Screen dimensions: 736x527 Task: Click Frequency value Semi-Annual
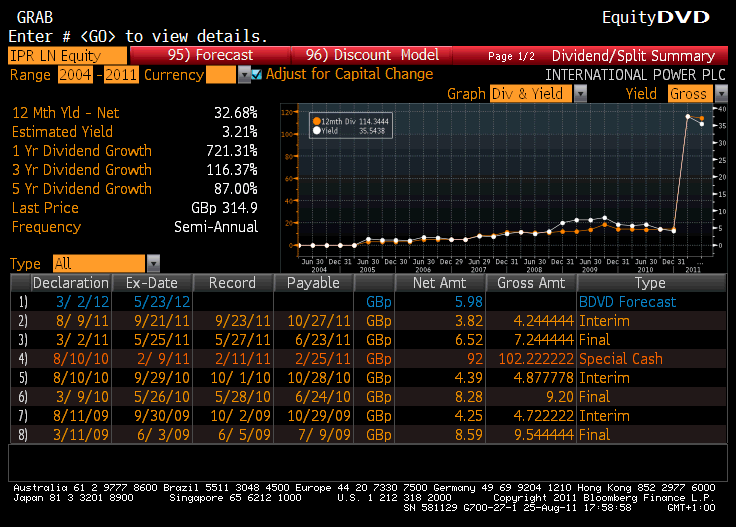(x=216, y=227)
